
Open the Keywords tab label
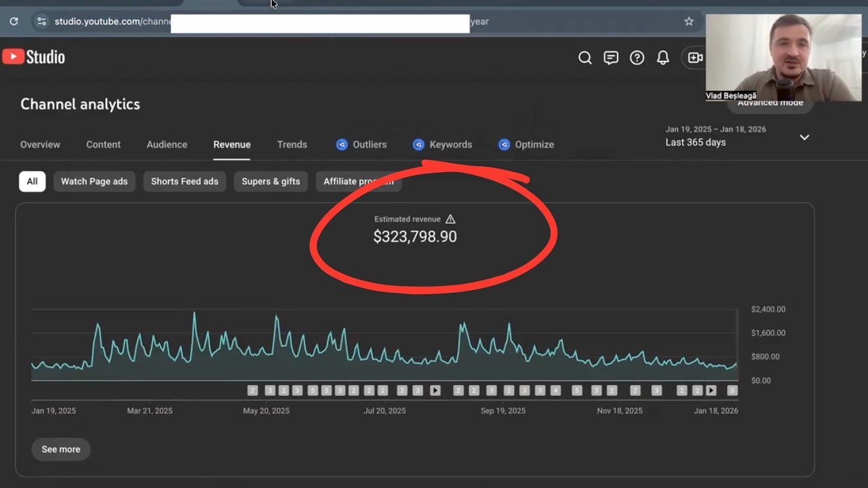[451, 144]
